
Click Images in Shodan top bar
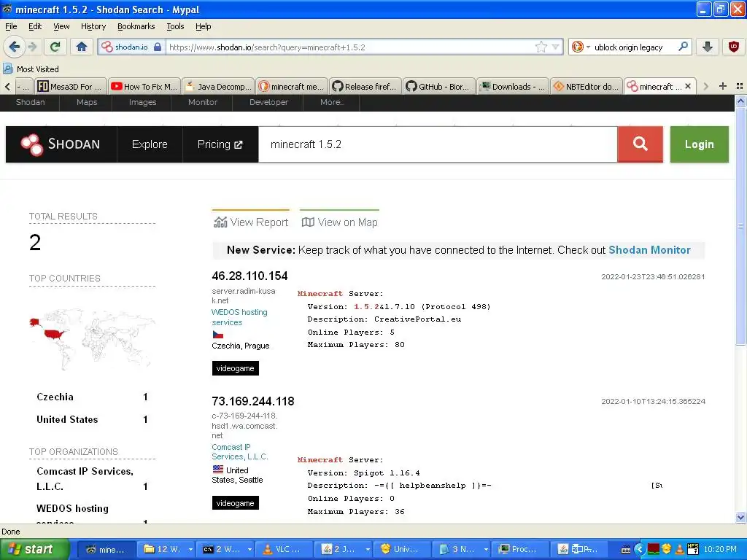(142, 102)
